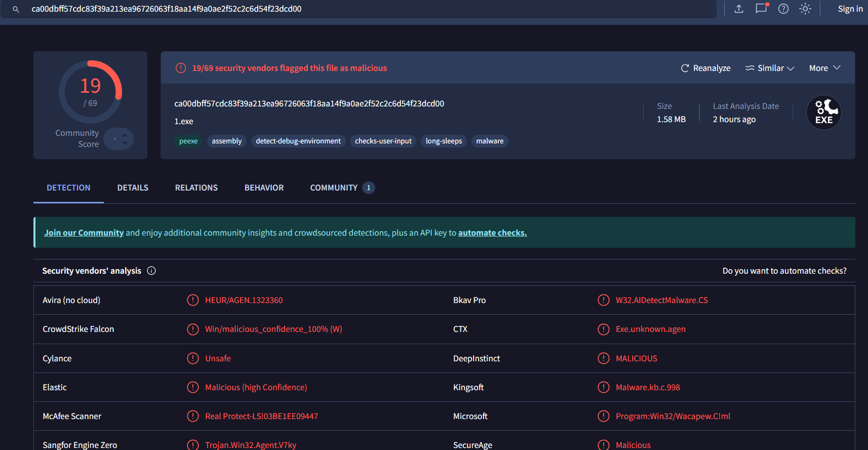Screen dimensions: 868x450
Task: Click the file hash text above 1.exe
Action: click(x=309, y=103)
